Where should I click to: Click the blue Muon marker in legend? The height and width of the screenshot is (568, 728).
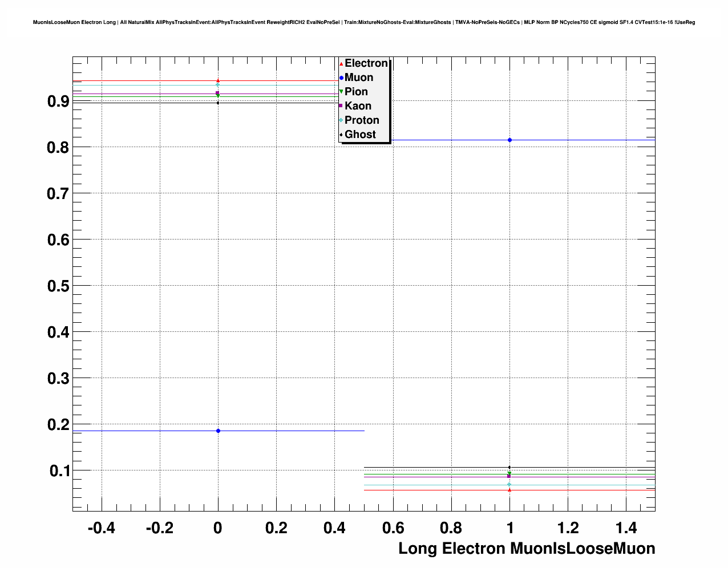click(x=341, y=78)
